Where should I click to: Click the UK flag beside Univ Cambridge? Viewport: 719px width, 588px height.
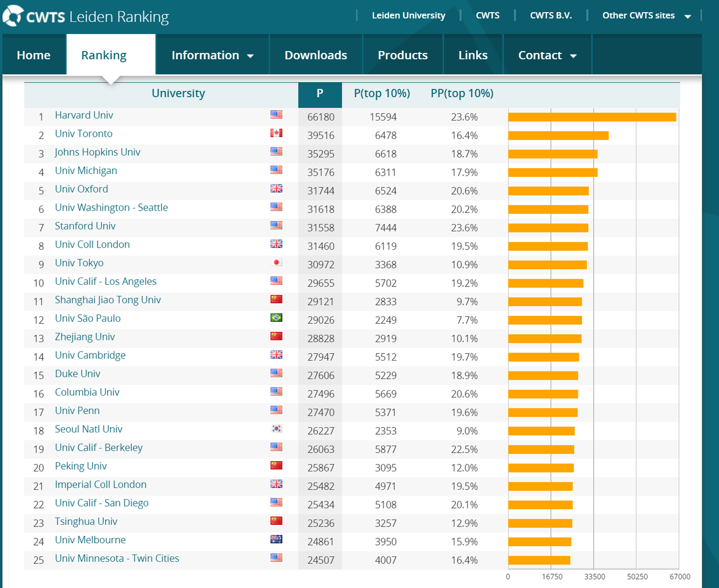(x=276, y=355)
